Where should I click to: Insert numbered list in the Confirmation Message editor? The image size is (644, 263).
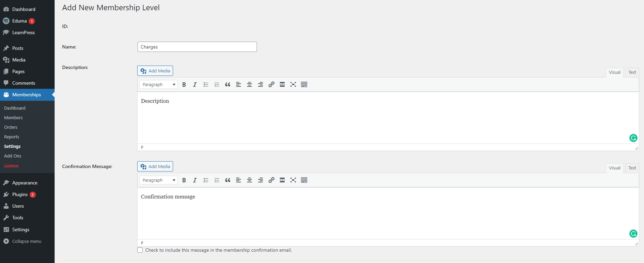tap(217, 180)
